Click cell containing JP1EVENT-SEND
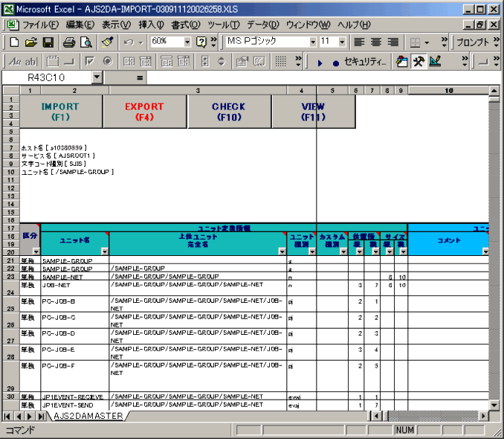504x439 pixels. [75, 406]
